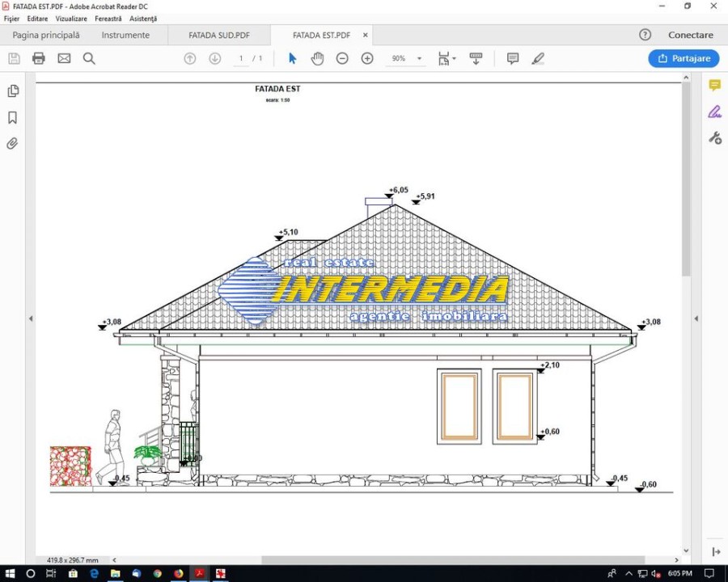Switch to Pagina principală tab
Viewport: 728px width, 582px height.
(x=46, y=35)
